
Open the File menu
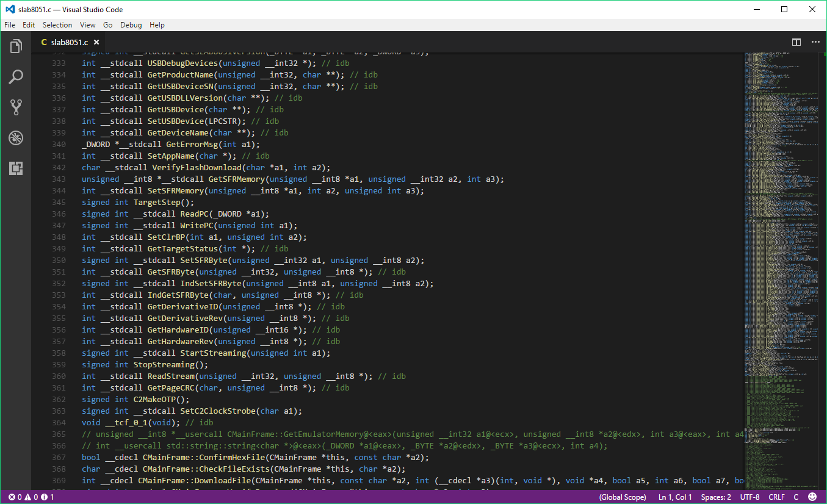10,25
